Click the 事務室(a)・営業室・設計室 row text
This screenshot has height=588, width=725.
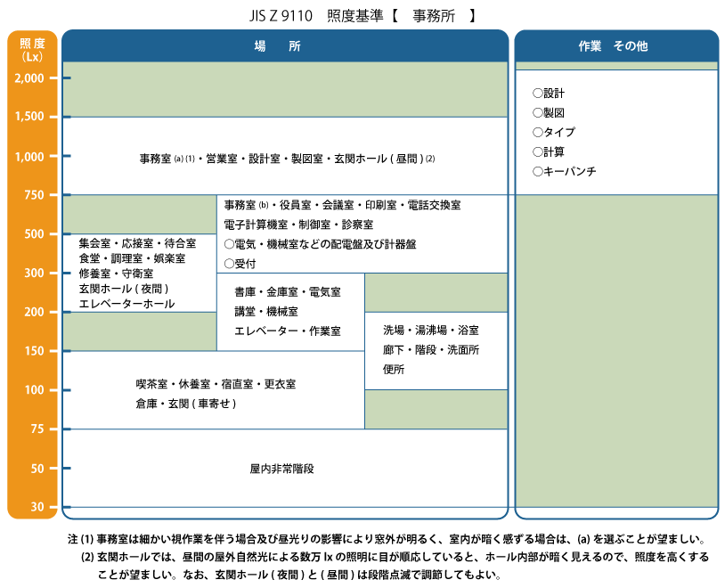click(x=287, y=159)
